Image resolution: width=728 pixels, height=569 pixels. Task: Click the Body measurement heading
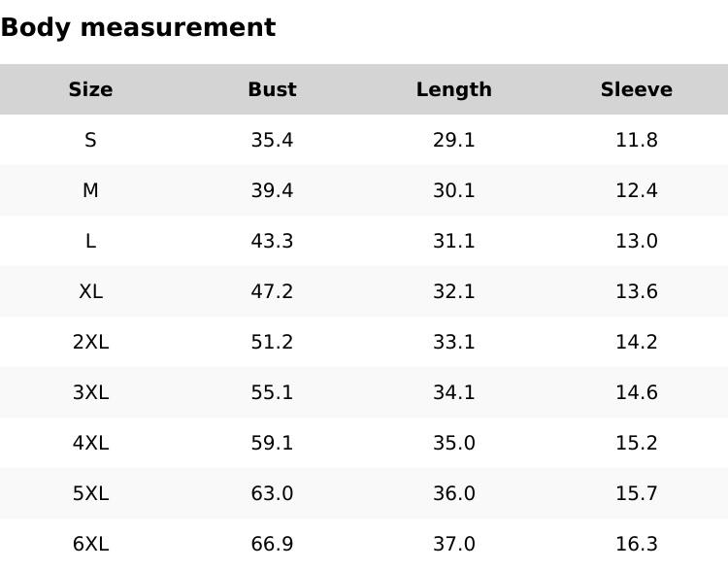tap(138, 27)
